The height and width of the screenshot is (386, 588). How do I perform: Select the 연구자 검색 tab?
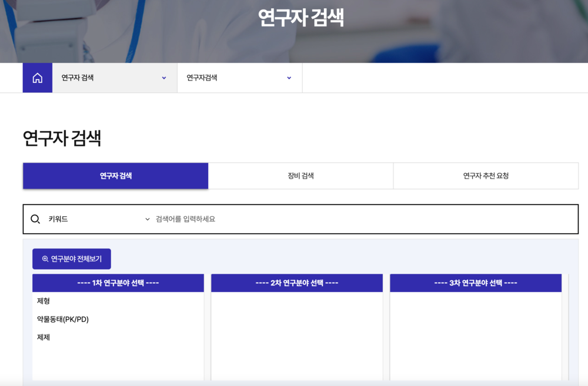[x=115, y=176]
